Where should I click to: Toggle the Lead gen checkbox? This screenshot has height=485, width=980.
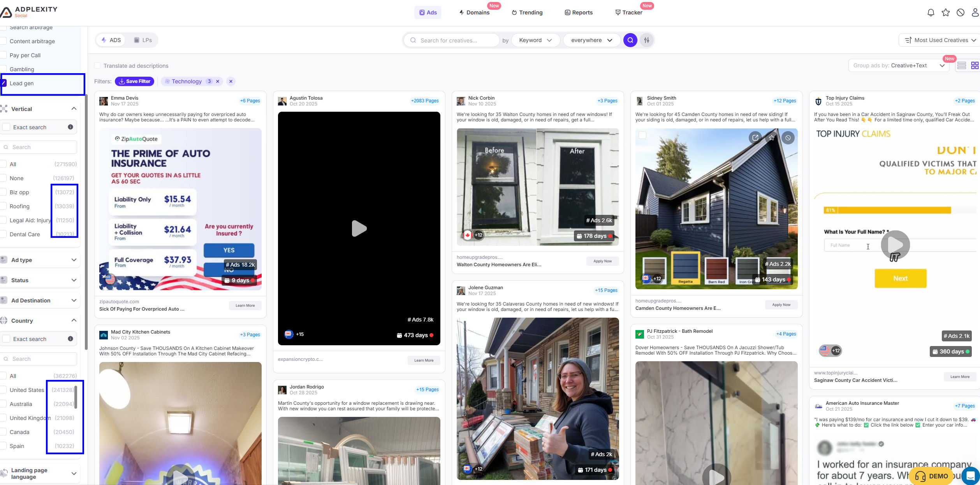[4, 83]
